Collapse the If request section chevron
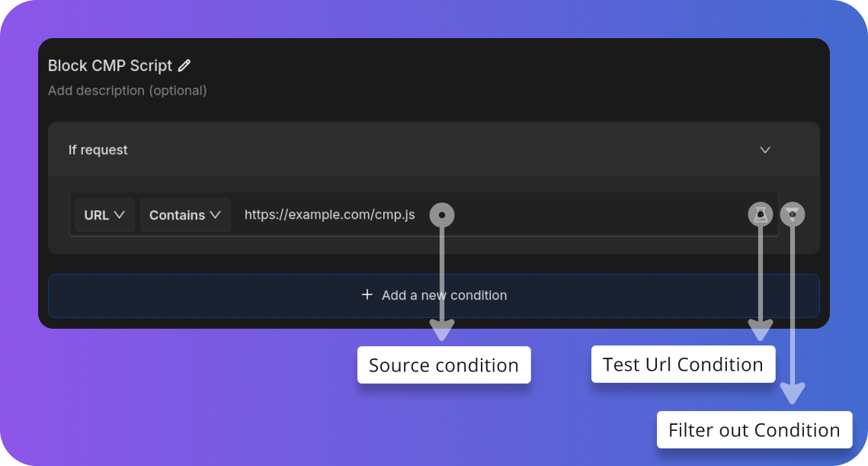This screenshot has width=868, height=466. tap(765, 149)
